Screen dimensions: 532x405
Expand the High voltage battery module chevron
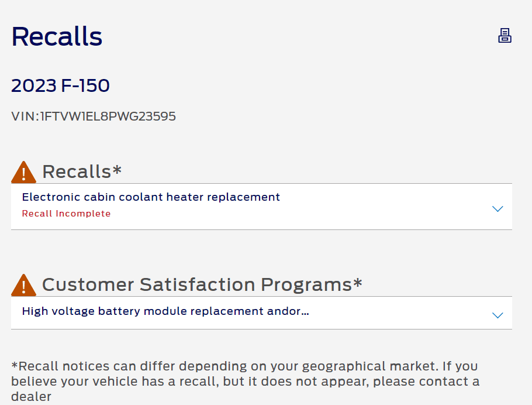[498, 315]
